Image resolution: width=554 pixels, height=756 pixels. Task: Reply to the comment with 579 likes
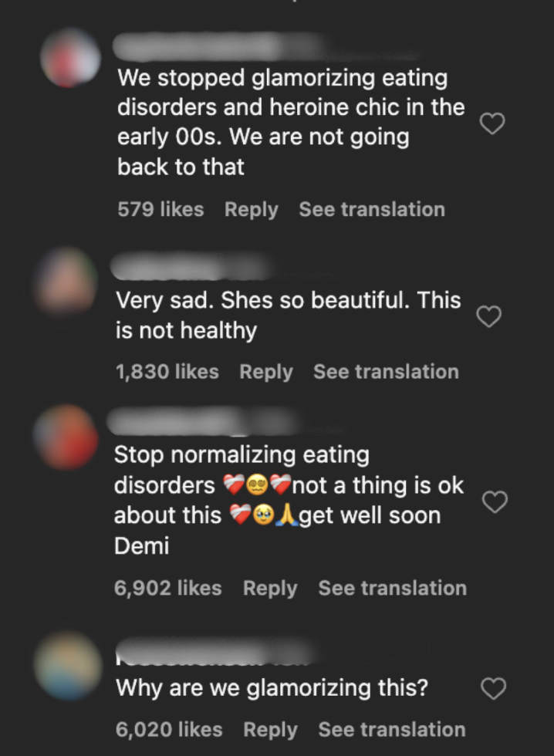(251, 209)
